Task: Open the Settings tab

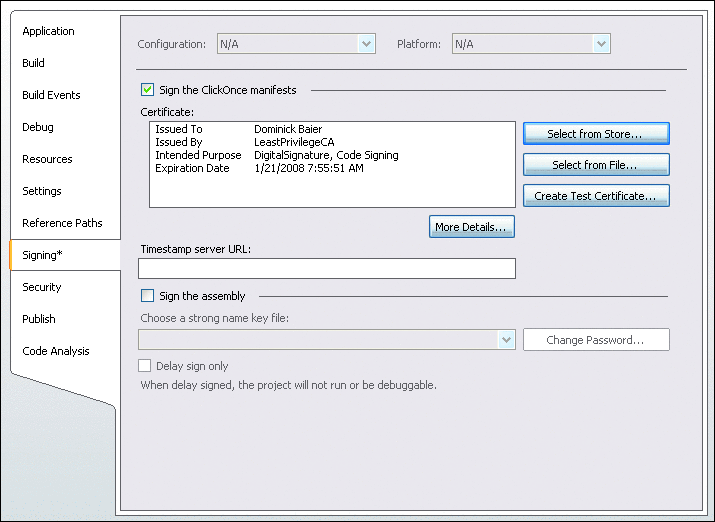Action: [x=42, y=191]
